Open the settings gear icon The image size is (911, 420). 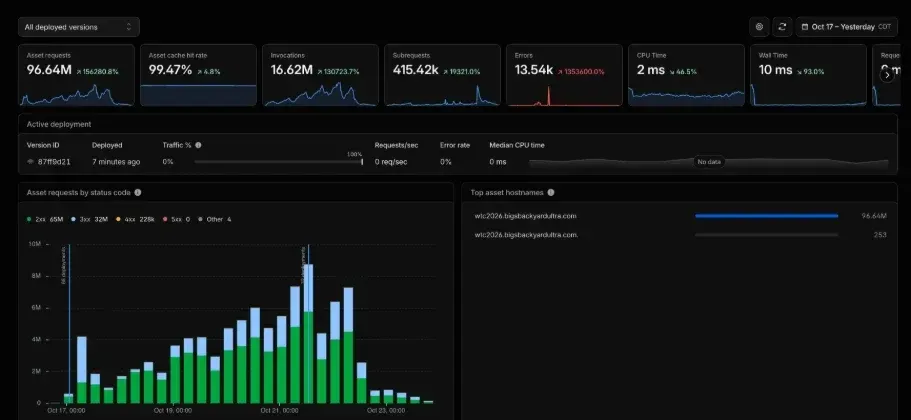tap(759, 27)
